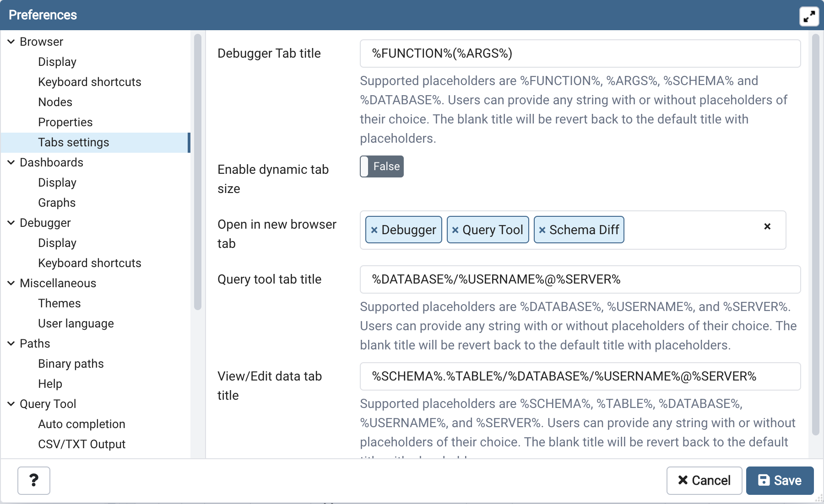Remove the Schema Diff tag
This screenshot has height=504, width=824.
(542, 230)
